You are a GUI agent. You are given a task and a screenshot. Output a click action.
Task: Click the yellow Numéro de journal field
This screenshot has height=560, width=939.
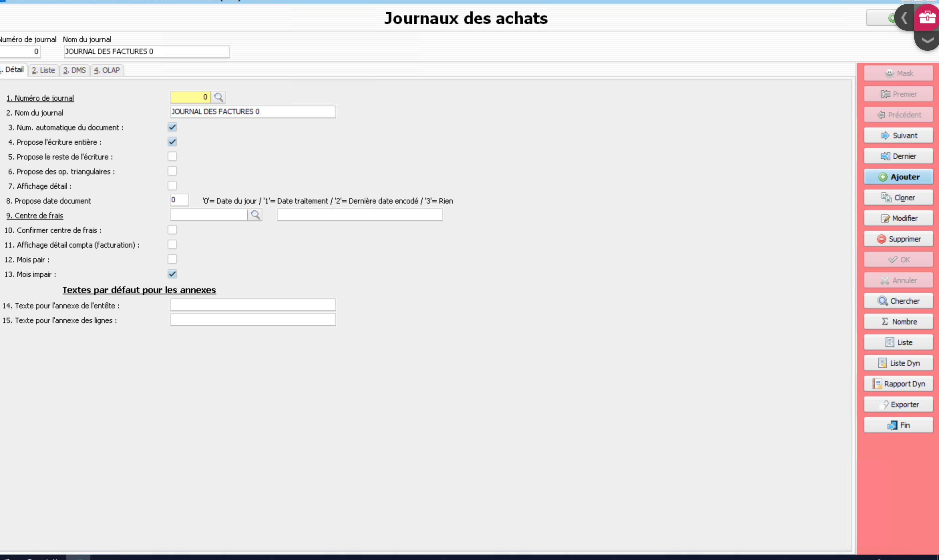pyautogui.click(x=190, y=97)
